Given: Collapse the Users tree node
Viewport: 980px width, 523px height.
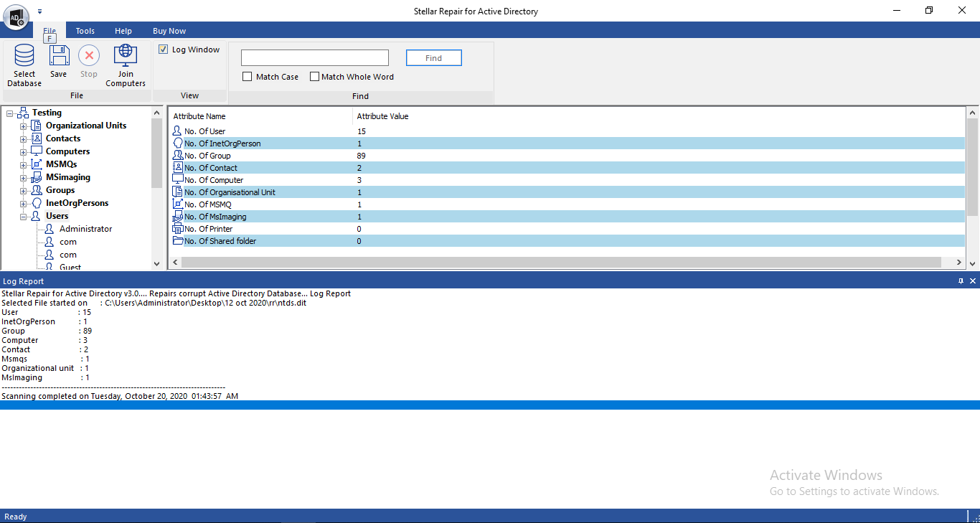Looking at the screenshot, I should click(24, 217).
